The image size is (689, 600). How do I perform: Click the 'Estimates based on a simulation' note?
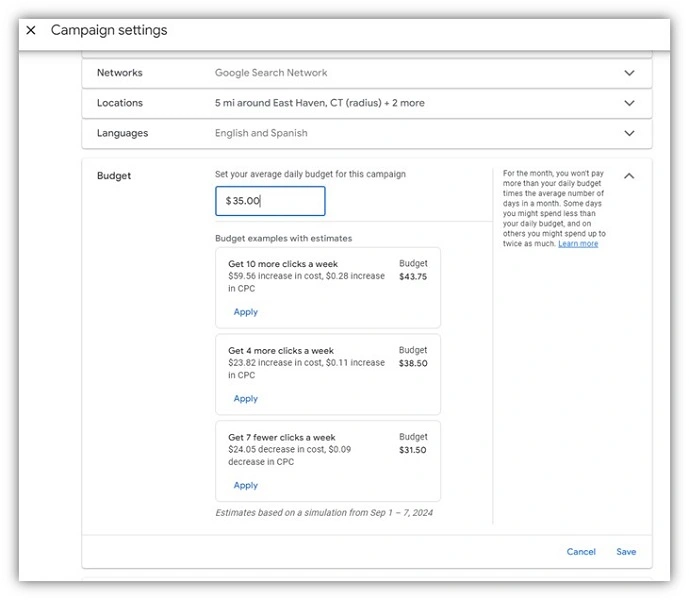[324, 513]
